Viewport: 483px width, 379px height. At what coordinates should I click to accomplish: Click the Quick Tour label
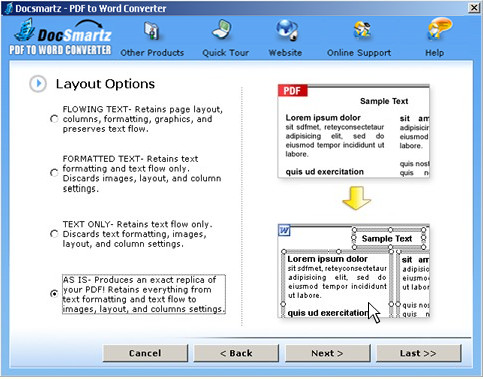(x=226, y=53)
